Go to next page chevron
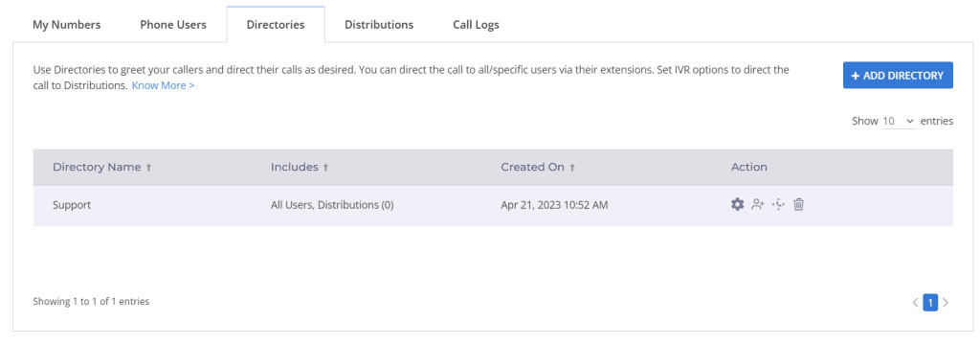The width and height of the screenshot is (980, 345). tap(946, 303)
